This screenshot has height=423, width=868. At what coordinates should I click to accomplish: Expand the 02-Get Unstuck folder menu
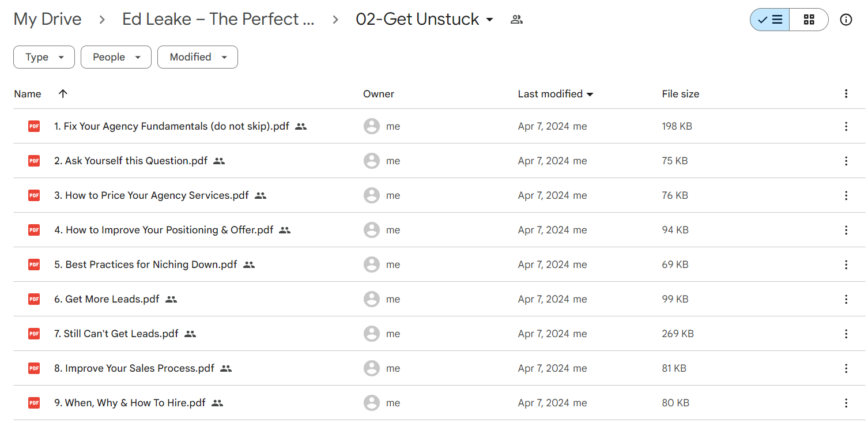pos(489,20)
